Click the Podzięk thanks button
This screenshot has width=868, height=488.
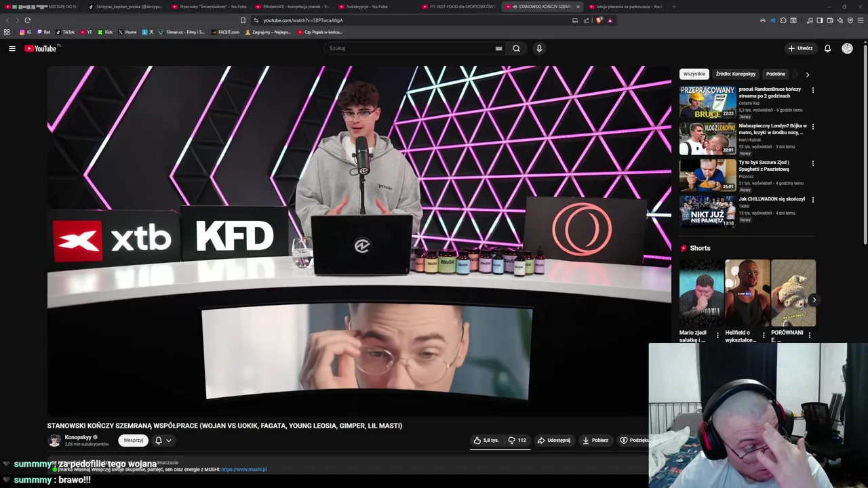[635, 440]
